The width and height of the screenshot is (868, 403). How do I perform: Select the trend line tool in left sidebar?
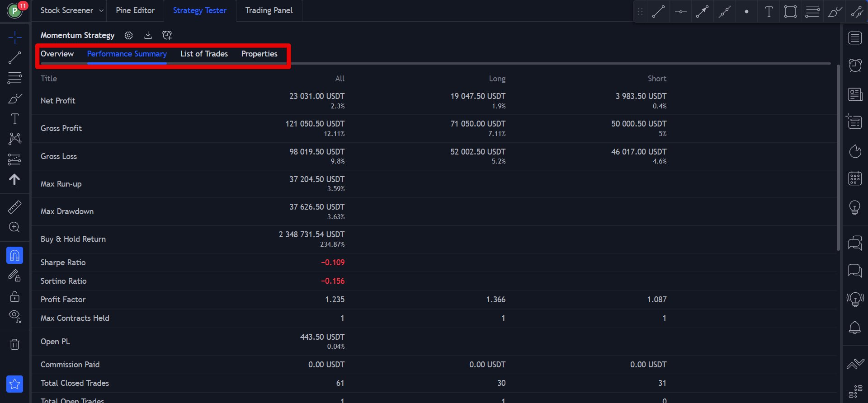(15, 58)
